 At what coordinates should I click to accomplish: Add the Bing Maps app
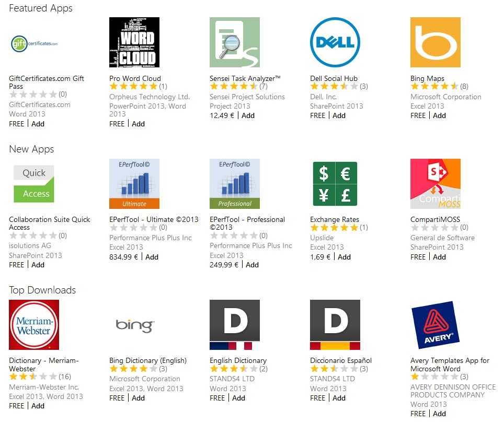(x=439, y=115)
